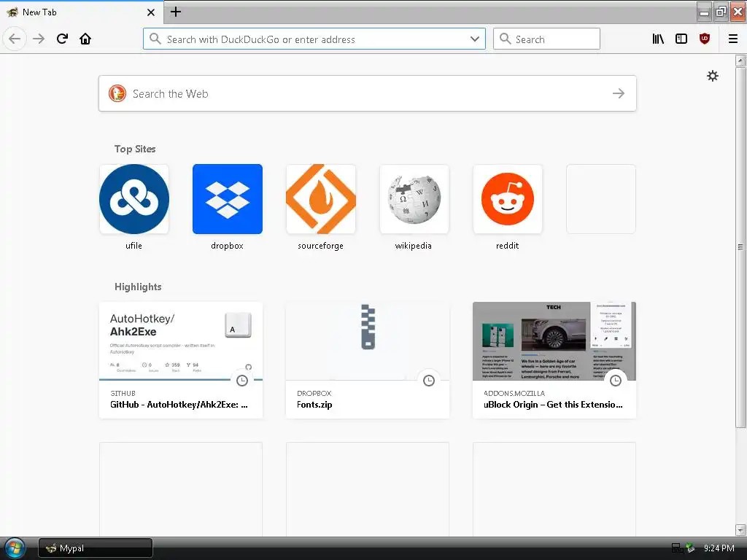The width and height of the screenshot is (747, 560).
Task: Click the Fonts.zip title text
Action: pyautogui.click(x=314, y=405)
